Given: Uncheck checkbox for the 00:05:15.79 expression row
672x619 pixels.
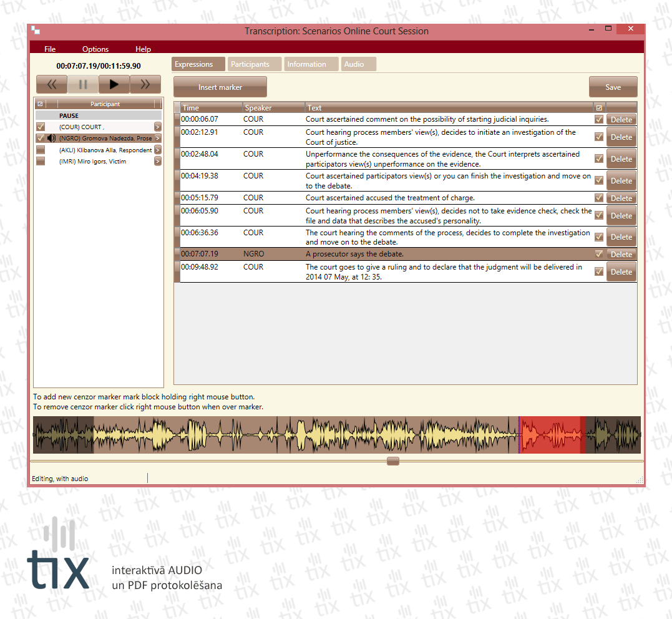Looking at the screenshot, I should (x=599, y=198).
